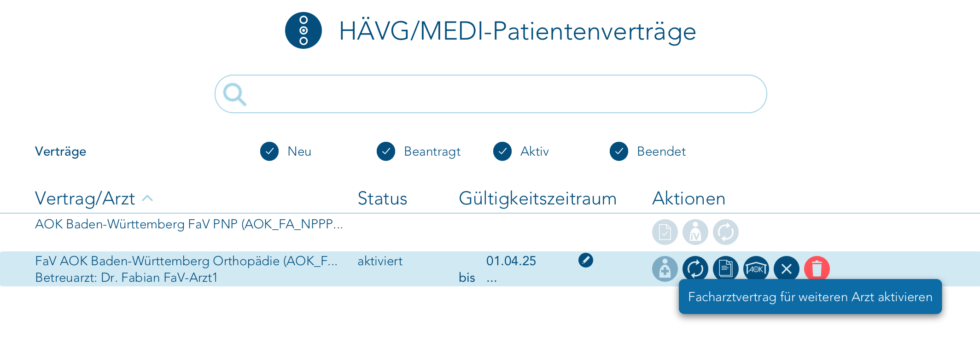Screen dimensions: 980x349
Task: Uncheck the Neu filter checkbox
Action: point(269,151)
